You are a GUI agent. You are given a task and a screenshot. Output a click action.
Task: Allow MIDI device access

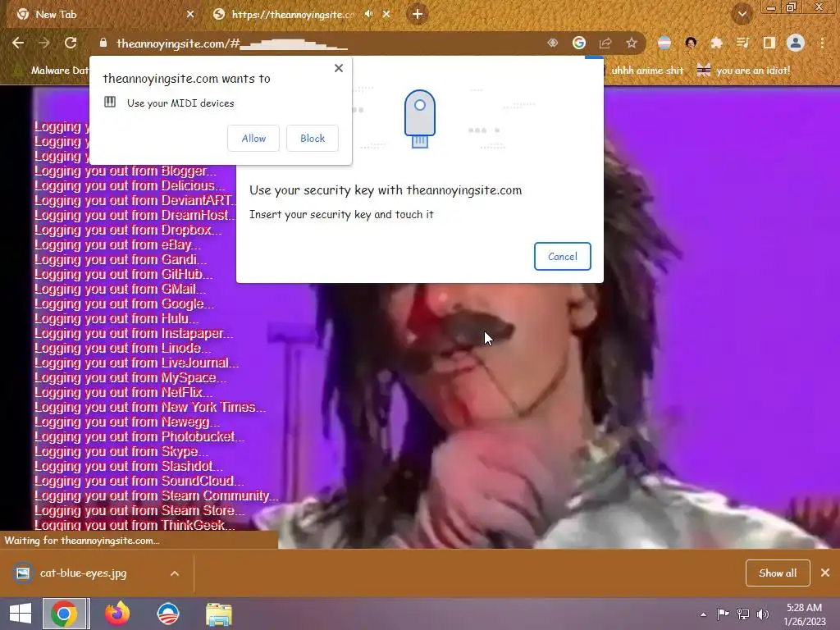pos(253,138)
